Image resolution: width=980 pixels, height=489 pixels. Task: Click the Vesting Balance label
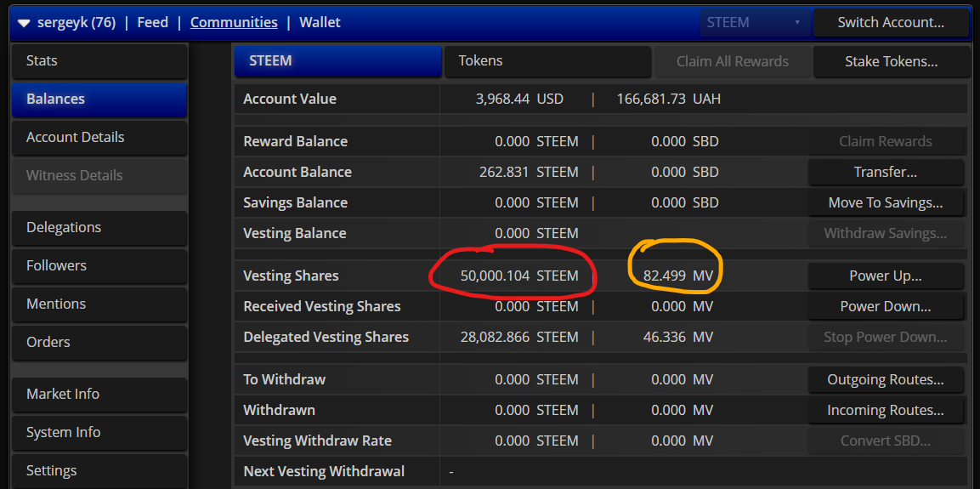[295, 233]
